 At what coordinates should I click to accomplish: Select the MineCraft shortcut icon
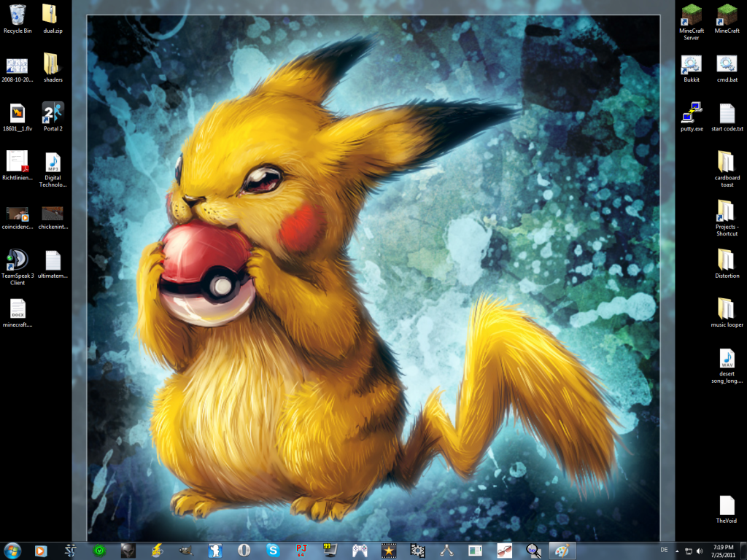[727, 19]
